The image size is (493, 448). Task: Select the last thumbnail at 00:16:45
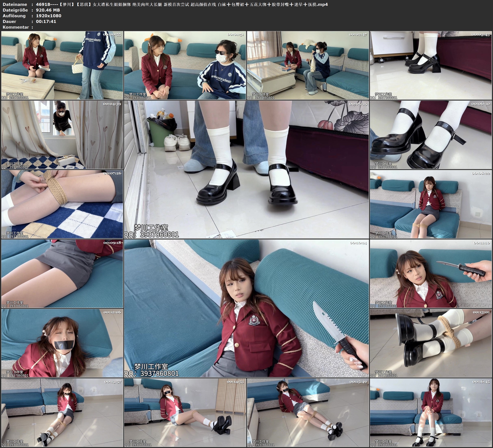click(x=431, y=412)
